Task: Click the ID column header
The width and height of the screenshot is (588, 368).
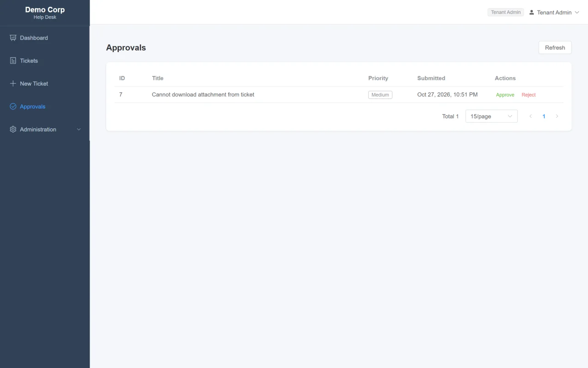Action: point(122,78)
